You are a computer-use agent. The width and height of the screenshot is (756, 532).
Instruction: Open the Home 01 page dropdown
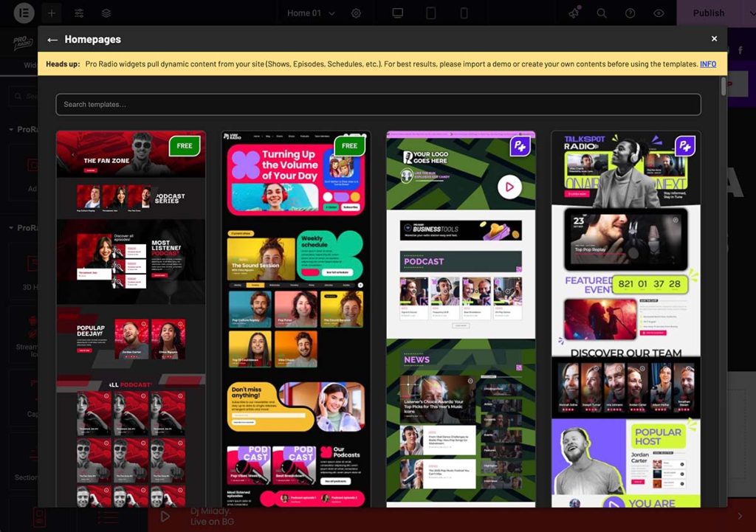(x=311, y=13)
